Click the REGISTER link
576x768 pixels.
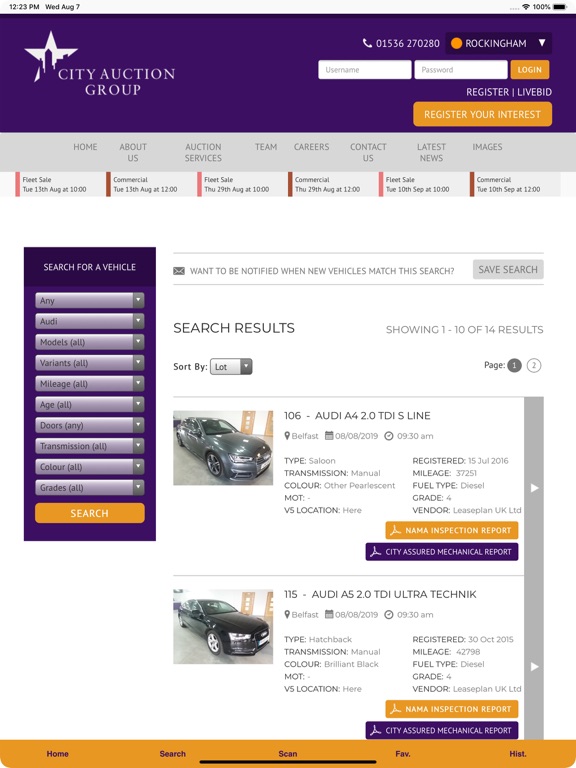point(487,92)
